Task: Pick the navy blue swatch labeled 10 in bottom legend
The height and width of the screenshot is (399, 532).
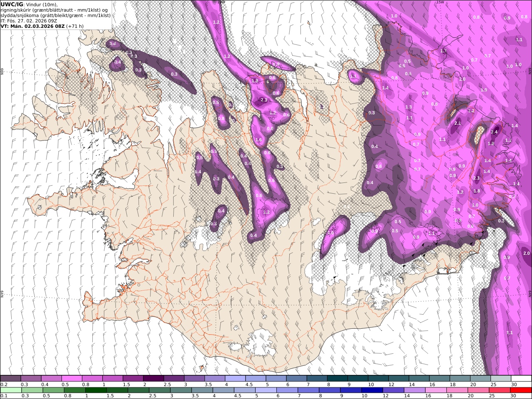Action: pyautogui.click(x=371, y=390)
